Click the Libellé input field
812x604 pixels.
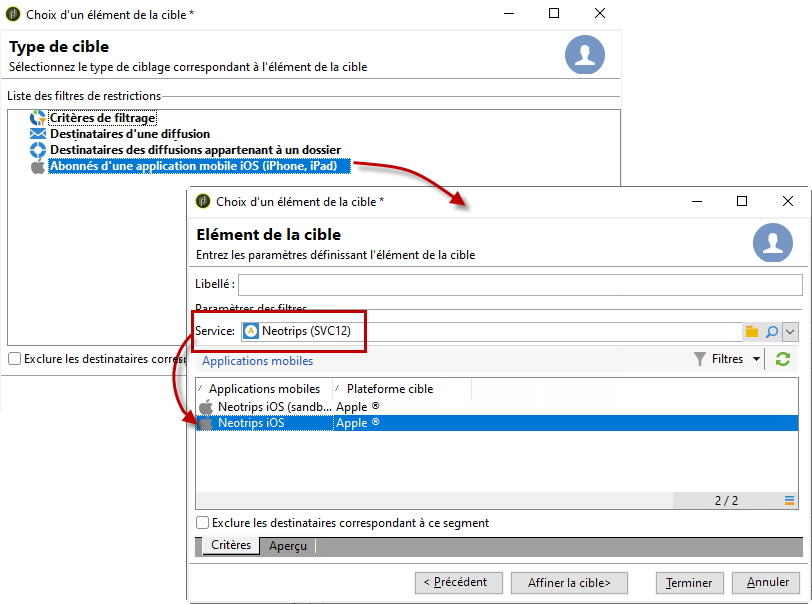[520, 285]
